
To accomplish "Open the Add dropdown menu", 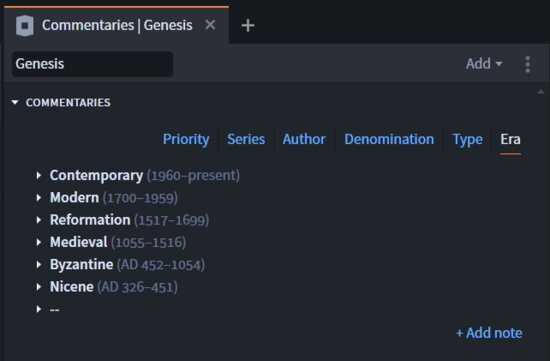I will [484, 64].
